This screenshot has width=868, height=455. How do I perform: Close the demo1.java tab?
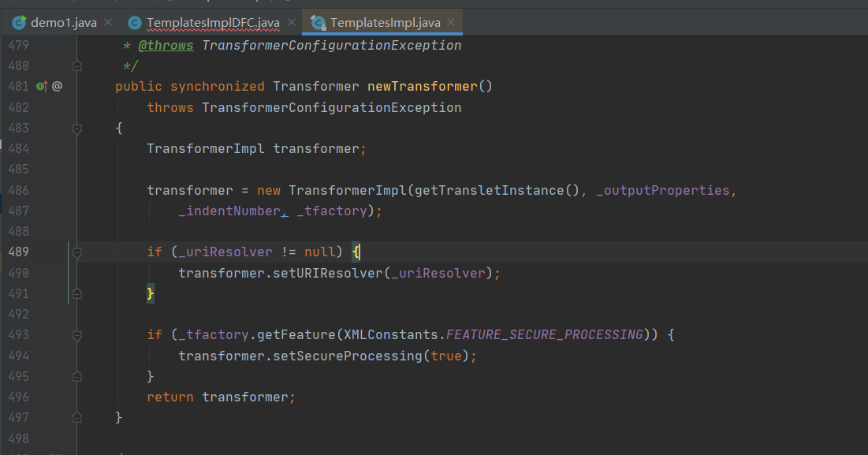click(108, 22)
